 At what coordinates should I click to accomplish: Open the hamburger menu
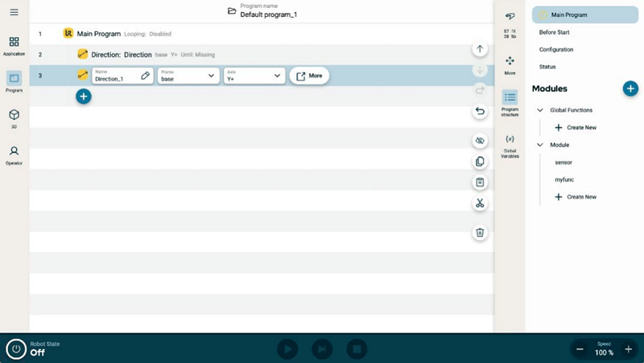pyautogui.click(x=14, y=12)
